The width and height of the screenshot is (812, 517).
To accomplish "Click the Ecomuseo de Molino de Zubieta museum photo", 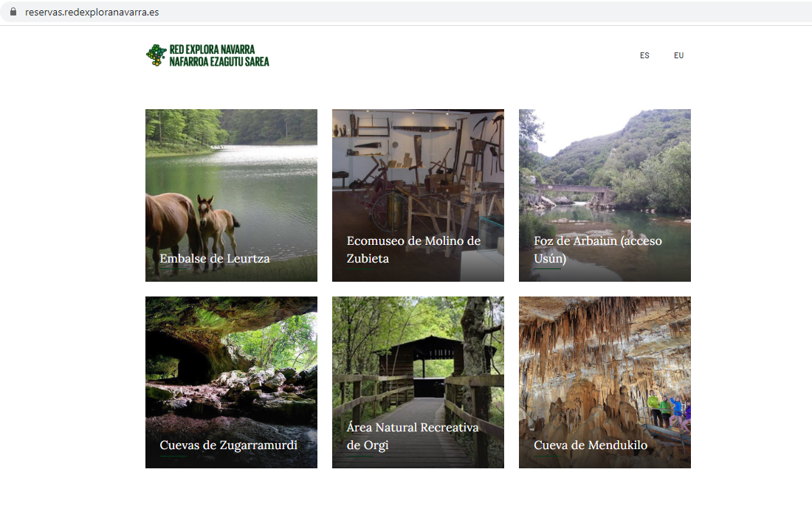I will point(418,170).
